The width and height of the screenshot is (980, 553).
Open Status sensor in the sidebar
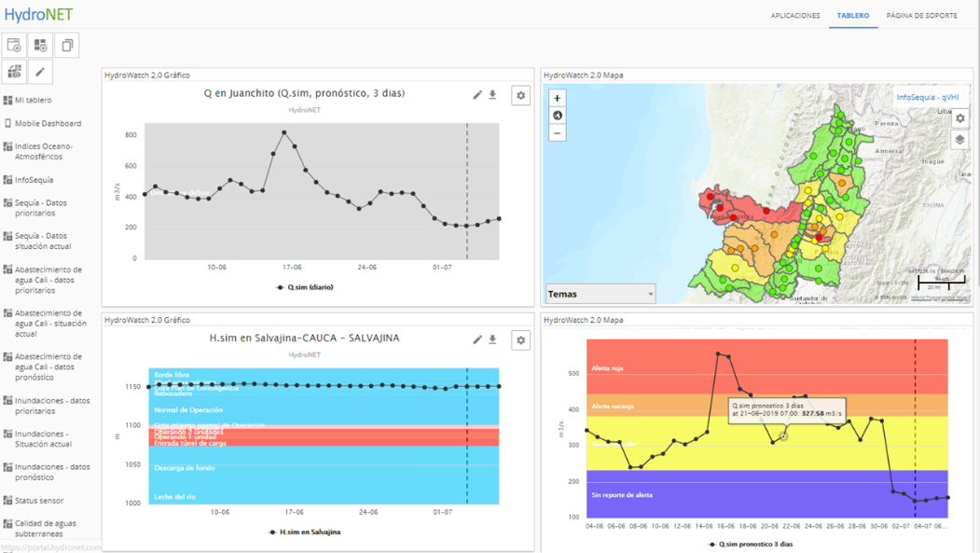point(39,501)
